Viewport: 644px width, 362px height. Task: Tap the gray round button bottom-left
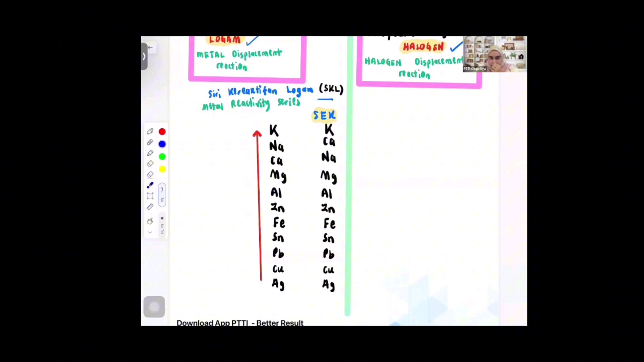154,307
